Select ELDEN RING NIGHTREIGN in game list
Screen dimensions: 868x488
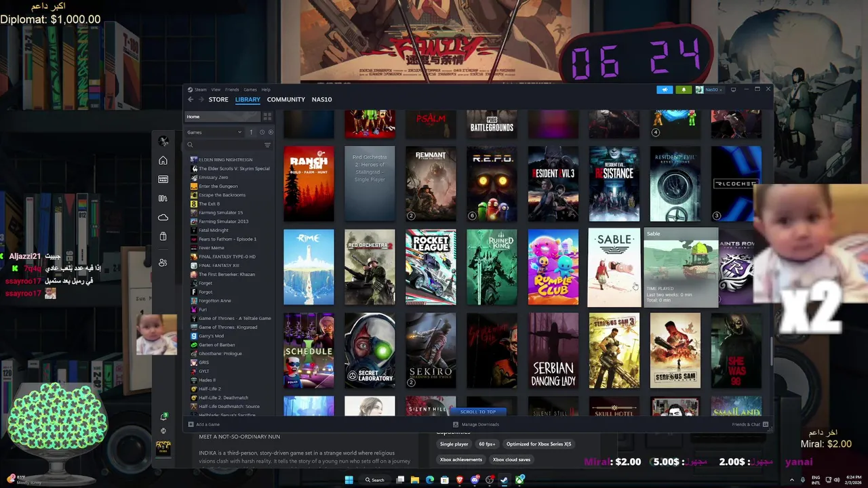point(225,160)
